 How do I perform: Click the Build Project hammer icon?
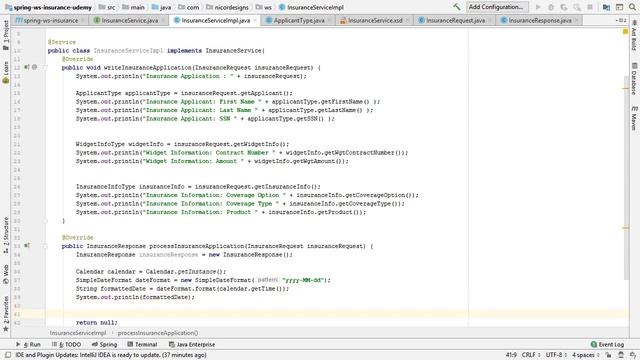457,7
